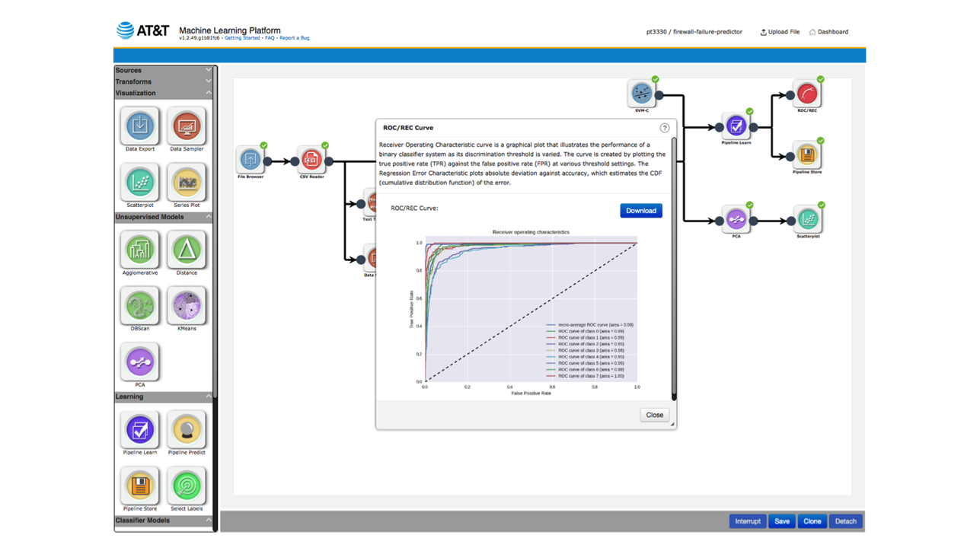Open the SVM-C node on canvas
Screen dimensions: 980x551
642,94
